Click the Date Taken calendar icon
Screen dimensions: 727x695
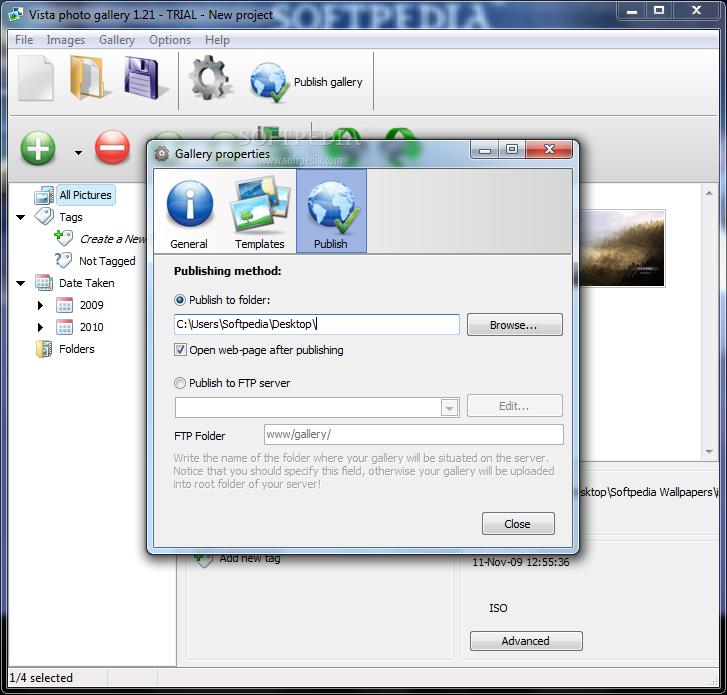pyautogui.click(x=44, y=282)
